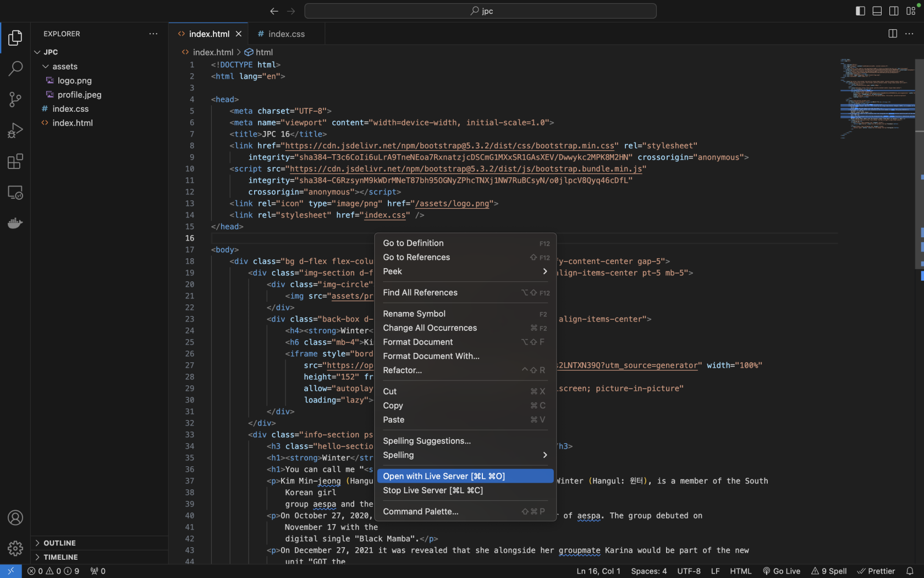Image resolution: width=924 pixels, height=578 pixels.
Task: Change indentation via Spaces: 4
Action: coord(649,571)
